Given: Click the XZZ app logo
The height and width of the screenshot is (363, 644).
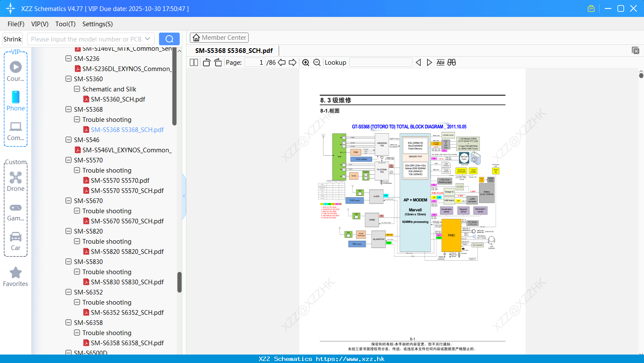Looking at the screenshot, I should (11, 8).
